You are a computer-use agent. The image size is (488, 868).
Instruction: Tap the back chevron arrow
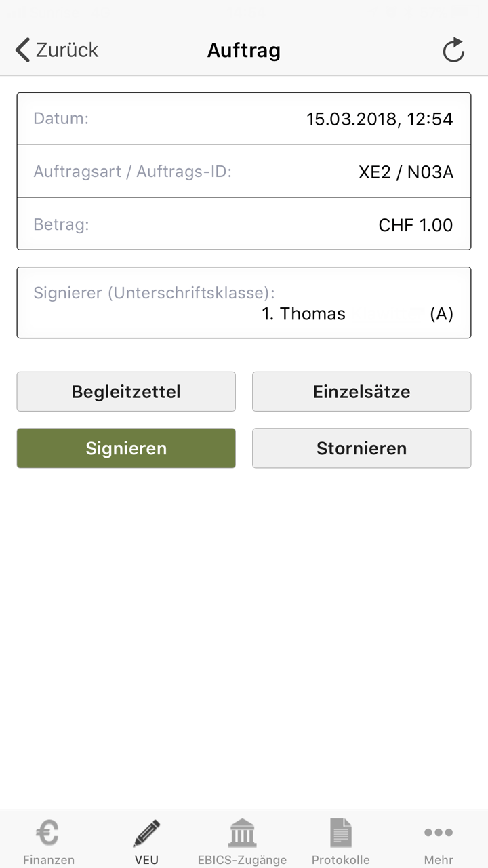[23, 50]
